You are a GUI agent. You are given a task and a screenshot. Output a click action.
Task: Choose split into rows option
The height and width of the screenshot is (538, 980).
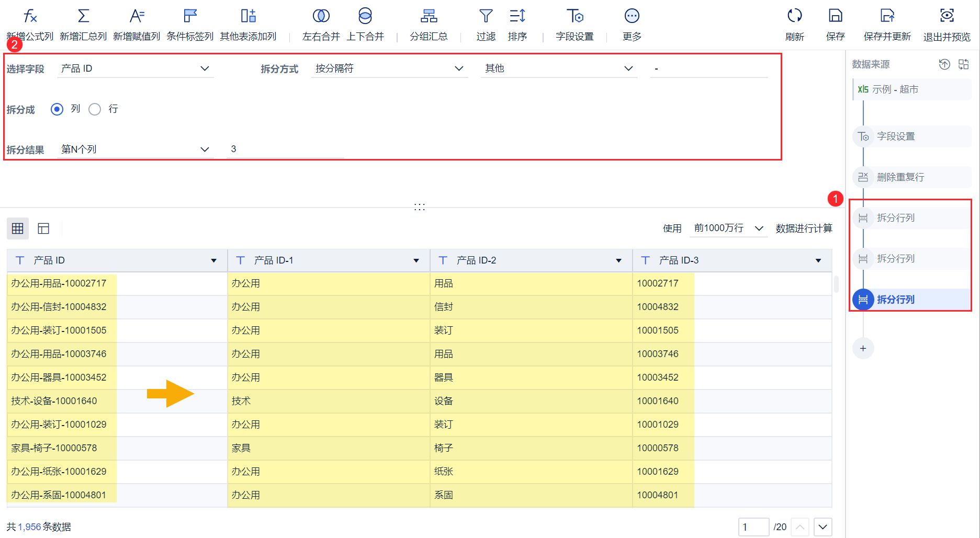point(95,109)
